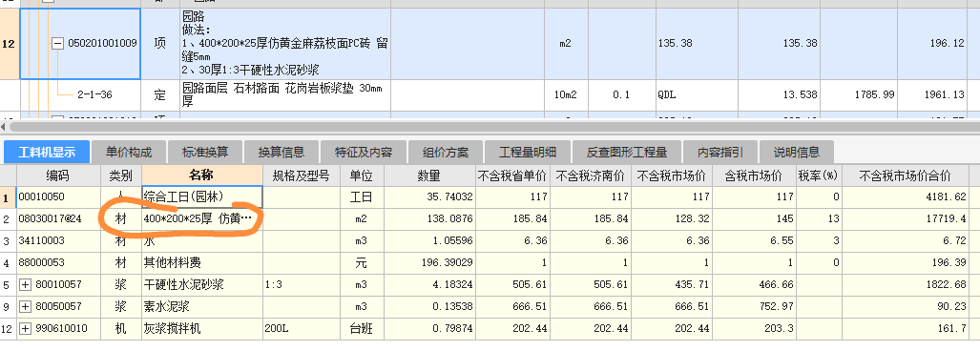Select the 规格及型号 column header
Viewport: 980px width, 351px height.
[302, 175]
